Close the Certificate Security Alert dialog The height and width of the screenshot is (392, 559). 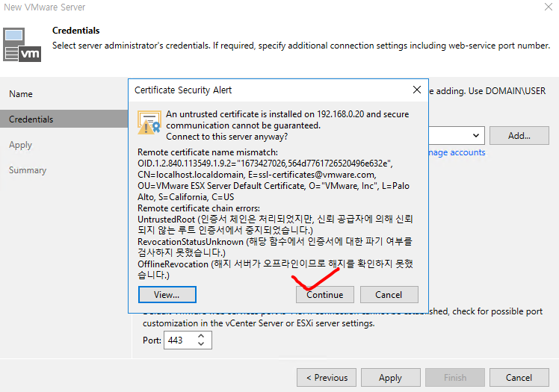pyautogui.click(x=417, y=90)
